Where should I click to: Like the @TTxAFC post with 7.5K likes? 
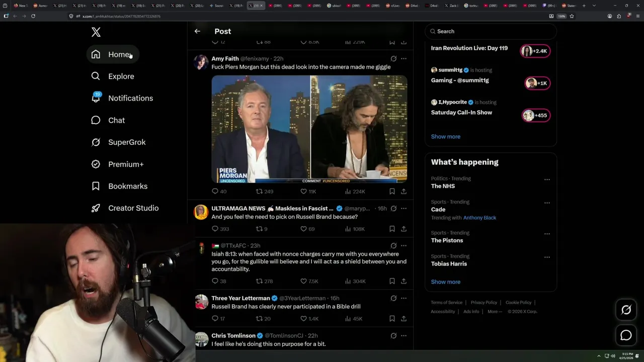coord(309,281)
